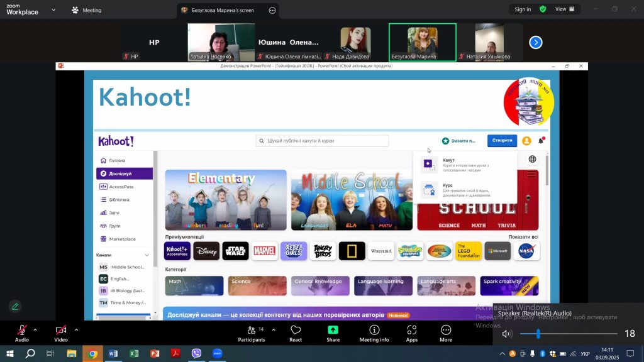Open the Kahoot!+ AccessPass collection tile
The height and width of the screenshot is (362, 644).
coord(177,251)
